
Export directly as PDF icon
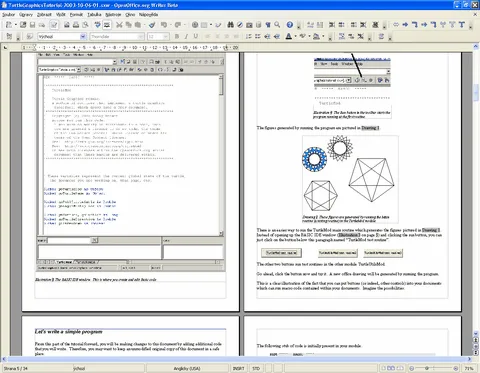tap(67, 25)
